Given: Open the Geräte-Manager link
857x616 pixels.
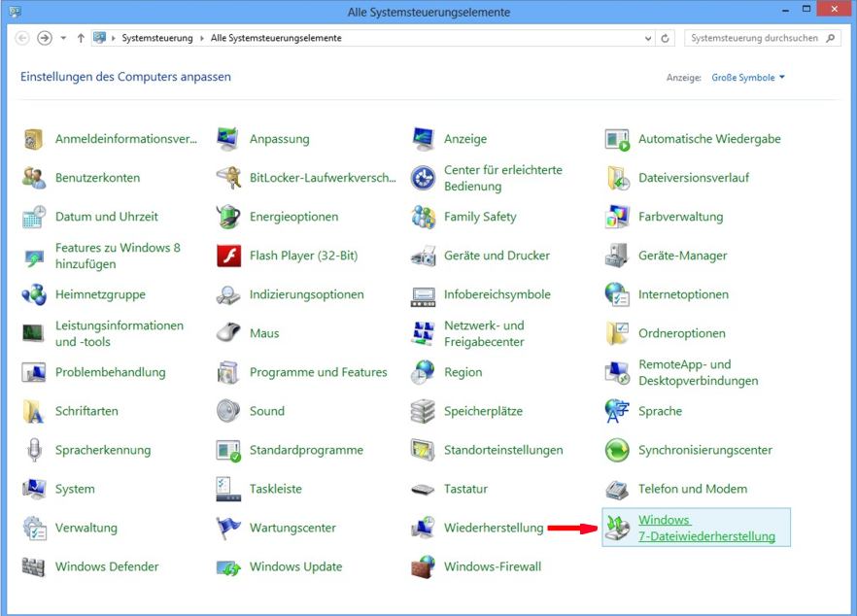Looking at the screenshot, I should point(683,256).
